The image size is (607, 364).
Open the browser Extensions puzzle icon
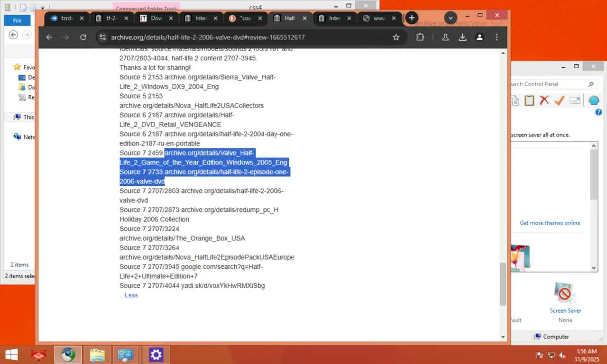pyautogui.click(x=420, y=37)
